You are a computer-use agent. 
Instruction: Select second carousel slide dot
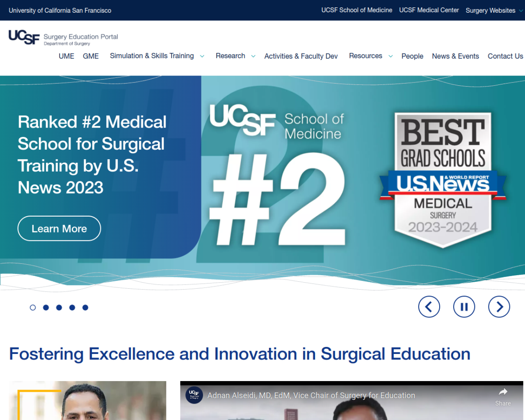click(46, 308)
